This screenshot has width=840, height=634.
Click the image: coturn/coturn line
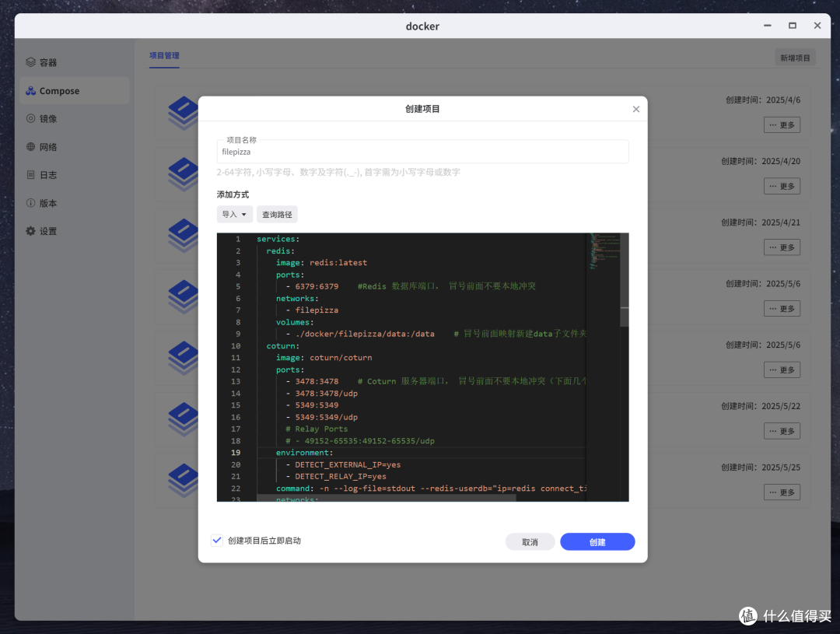[324, 358]
